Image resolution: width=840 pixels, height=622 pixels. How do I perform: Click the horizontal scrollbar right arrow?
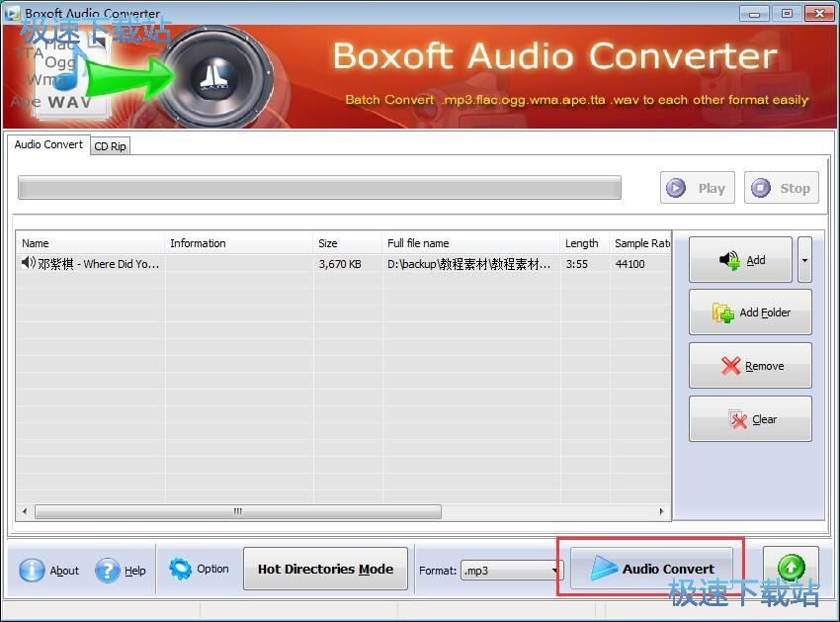tap(662, 512)
